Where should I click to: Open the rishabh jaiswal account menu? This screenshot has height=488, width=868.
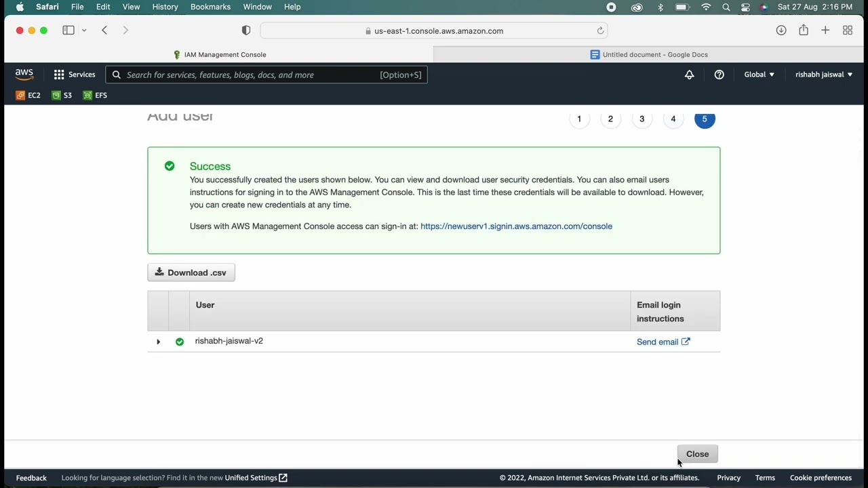[824, 75]
